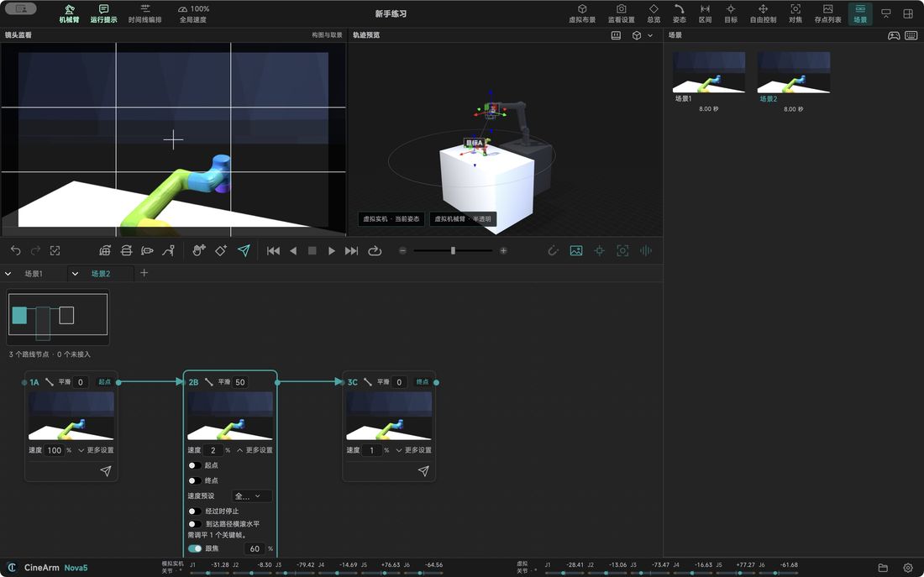
Task: Toggle loop playback icon
Action: [374, 250]
